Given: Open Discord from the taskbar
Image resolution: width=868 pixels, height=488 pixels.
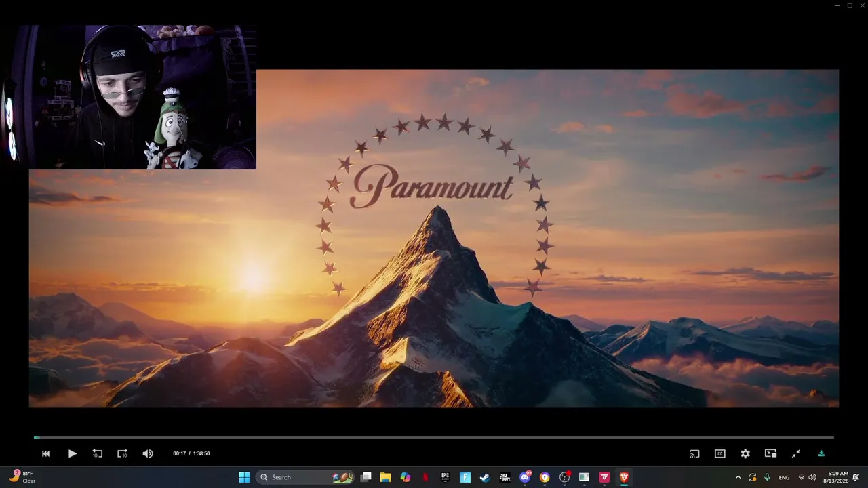Looking at the screenshot, I should 525,477.
